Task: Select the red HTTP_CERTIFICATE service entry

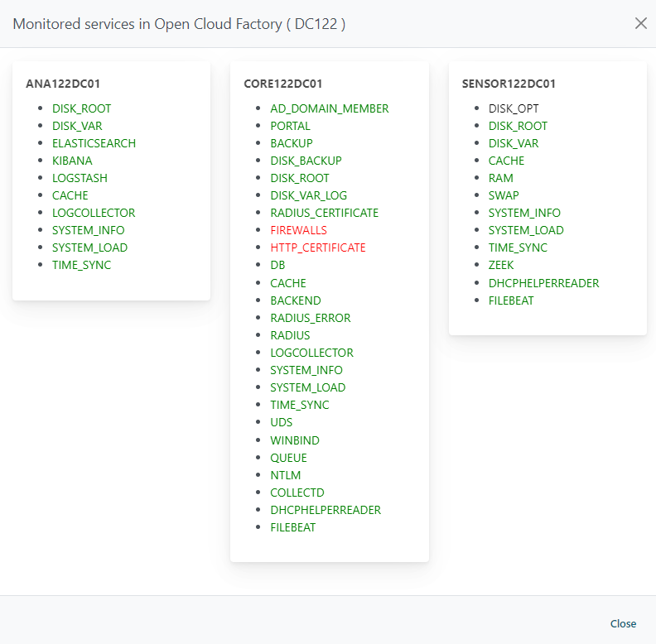Action: pos(317,248)
